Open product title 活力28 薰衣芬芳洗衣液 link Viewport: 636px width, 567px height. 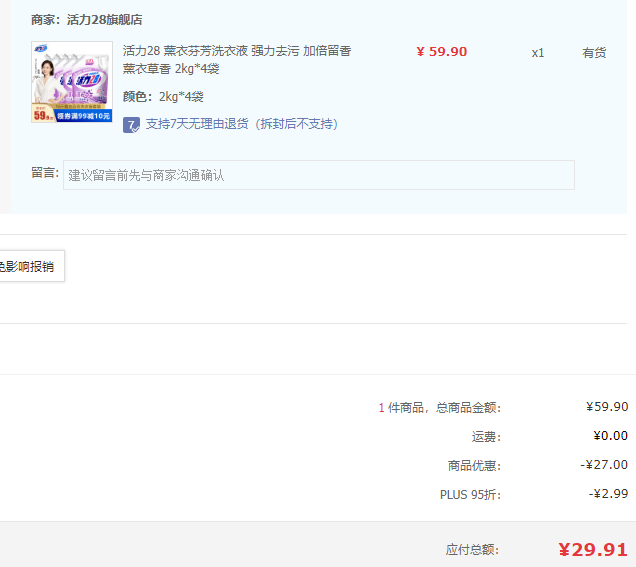coord(237,60)
